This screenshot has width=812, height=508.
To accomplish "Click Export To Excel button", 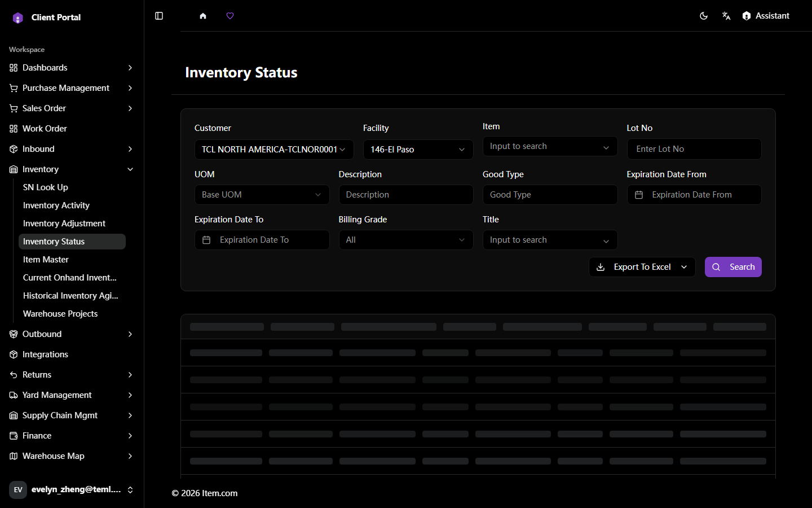I will (642, 267).
